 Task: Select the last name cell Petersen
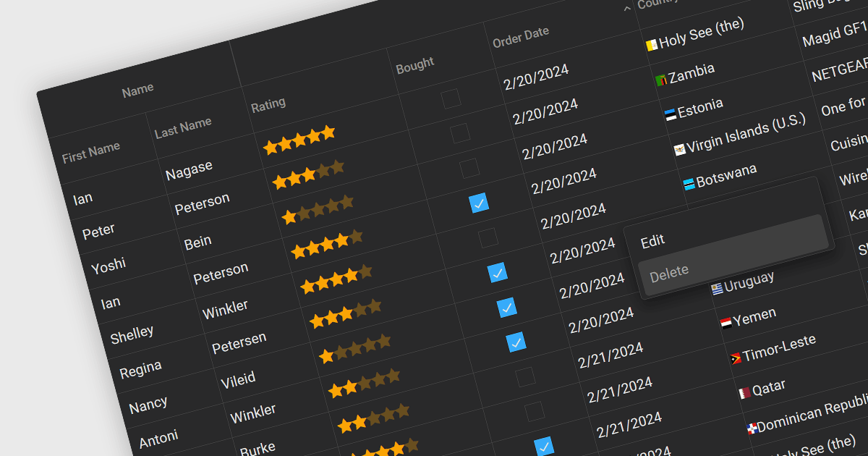pos(239,343)
